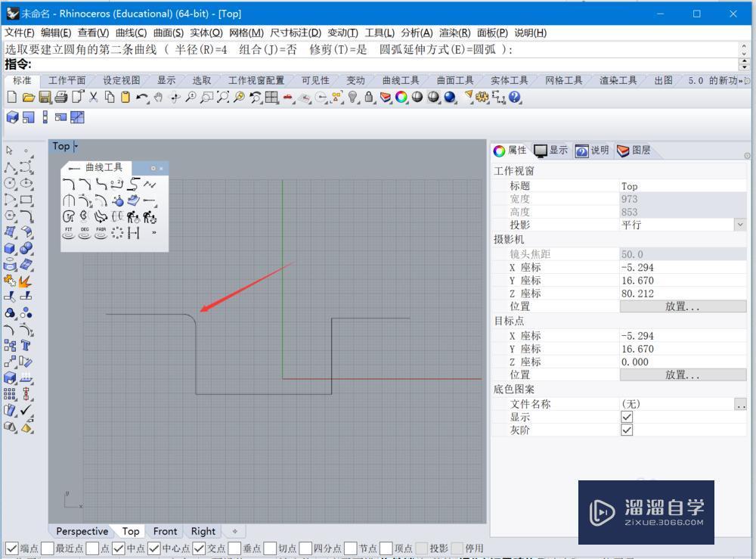Click 半径(R)=4 option in command line
This screenshot has height=559, width=756.
click(200, 50)
